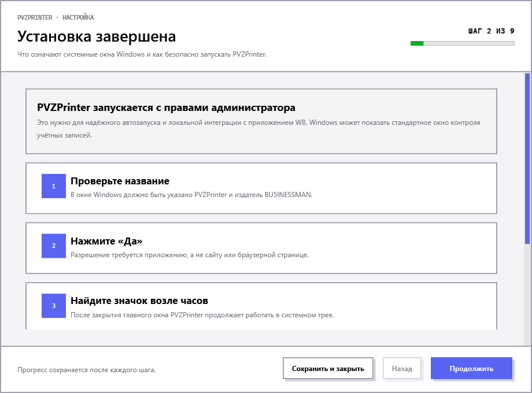The image size is (532, 393).
Task: Click the step number 2 badge
Action: (x=54, y=246)
